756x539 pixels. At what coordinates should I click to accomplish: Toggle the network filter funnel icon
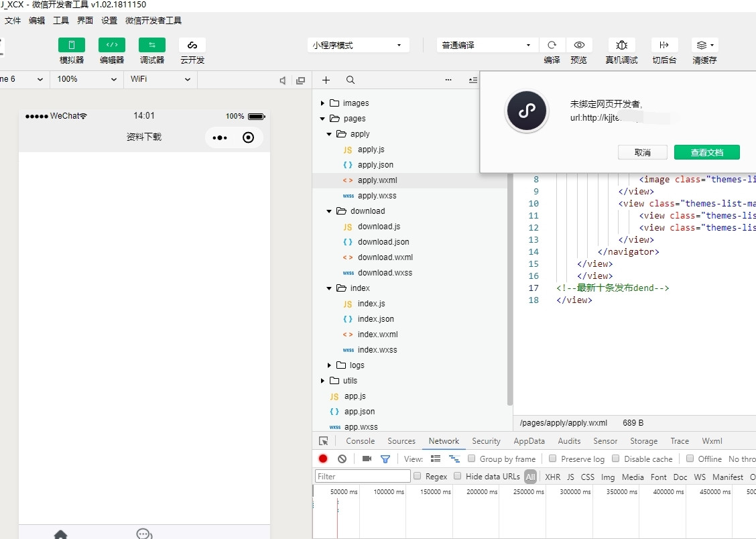pos(385,459)
